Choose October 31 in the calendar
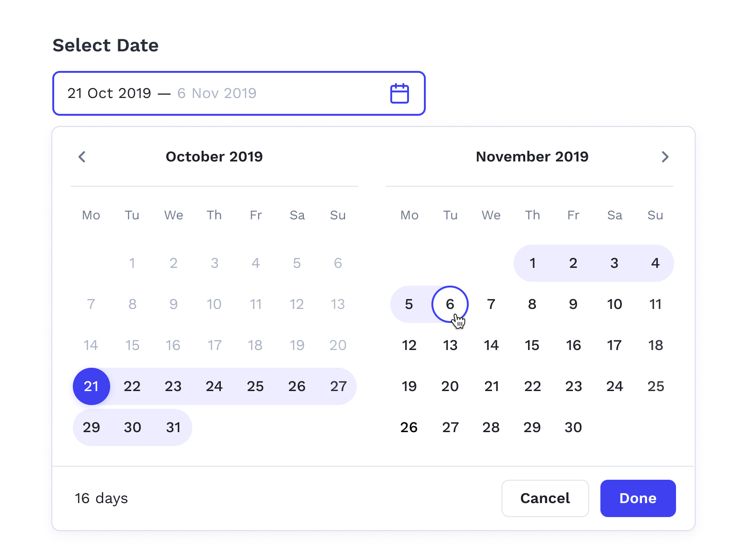 tap(173, 427)
